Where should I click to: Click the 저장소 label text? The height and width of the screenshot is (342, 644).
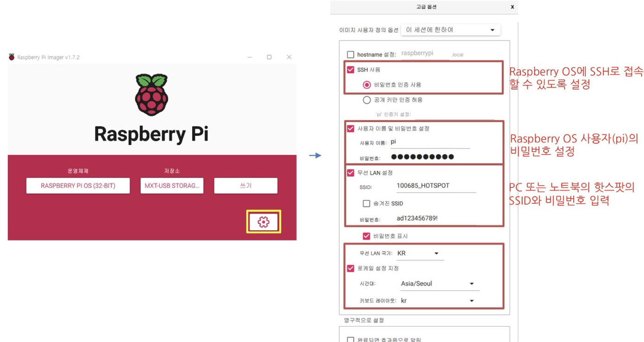coord(172,171)
